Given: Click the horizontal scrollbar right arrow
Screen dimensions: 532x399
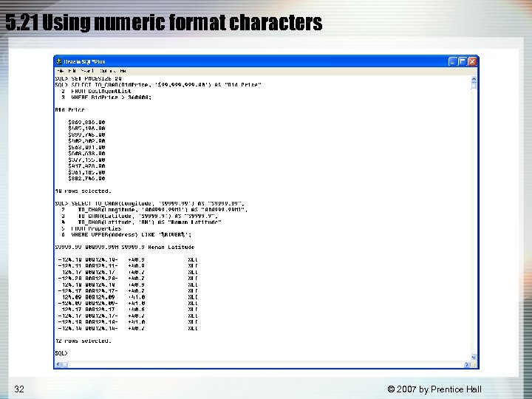Looking at the screenshot, I should [468, 365].
